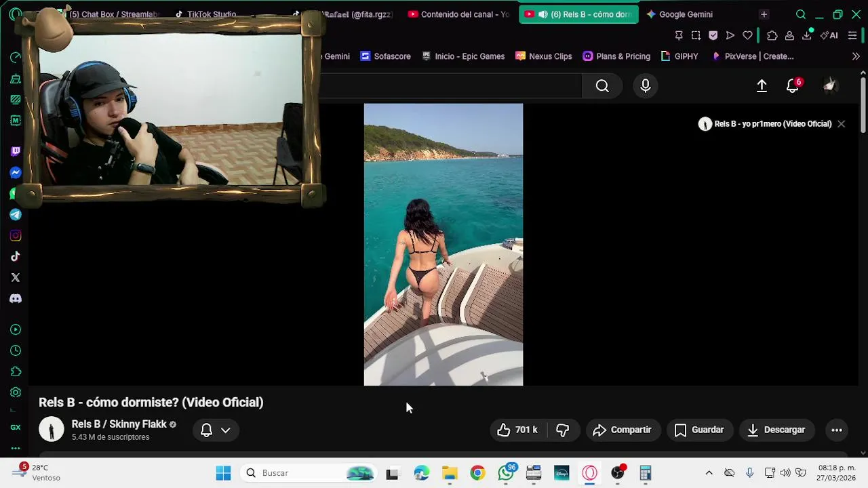Open Discord in the sidebar
This screenshot has height=488, width=868.
click(x=16, y=298)
